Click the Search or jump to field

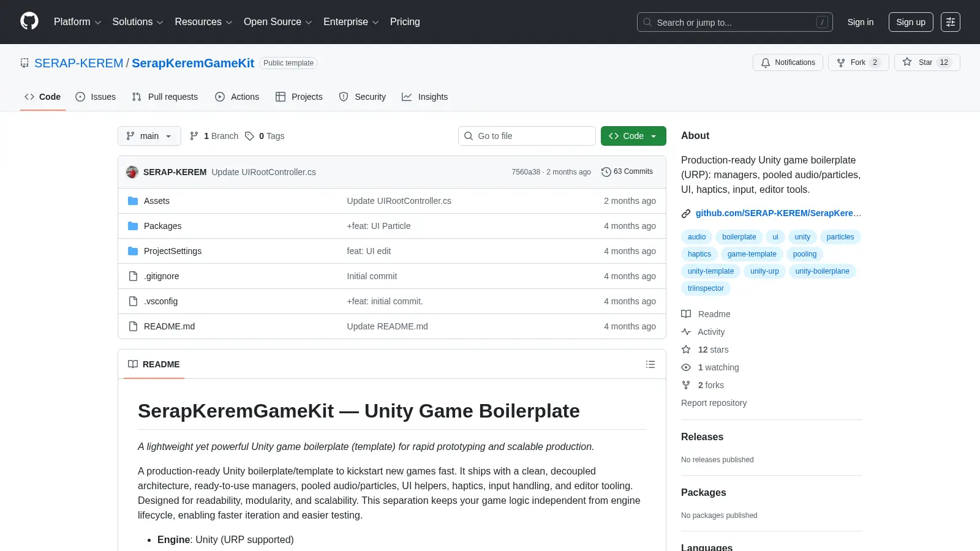735,22
